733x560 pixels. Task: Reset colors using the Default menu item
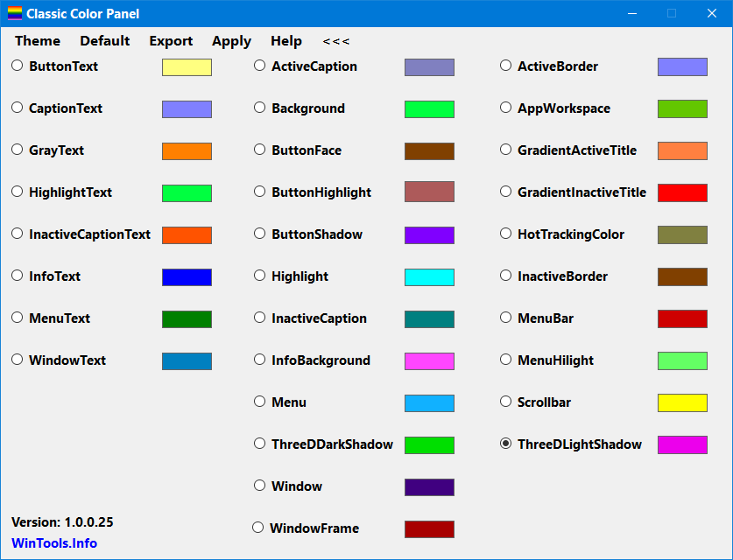click(x=104, y=41)
